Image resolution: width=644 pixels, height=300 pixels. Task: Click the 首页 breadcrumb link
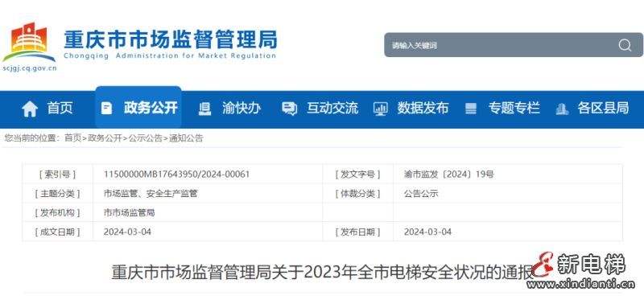click(72, 138)
